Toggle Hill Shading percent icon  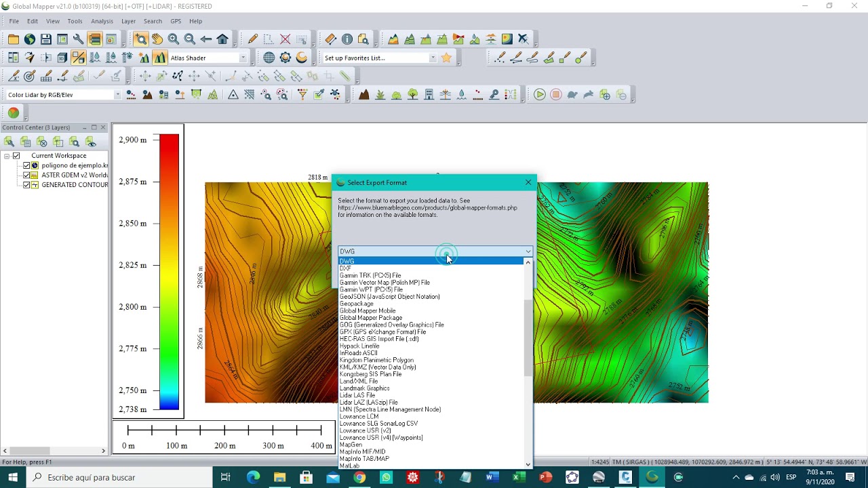click(x=78, y=58)
